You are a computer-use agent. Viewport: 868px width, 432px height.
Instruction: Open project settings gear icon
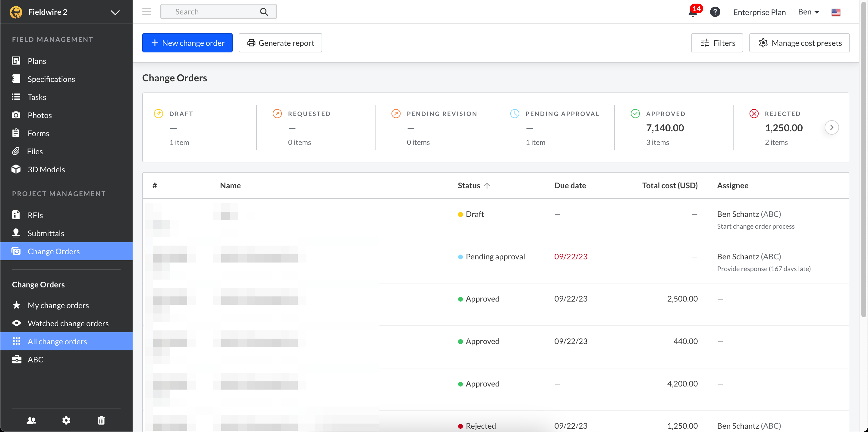click(66, 420)
